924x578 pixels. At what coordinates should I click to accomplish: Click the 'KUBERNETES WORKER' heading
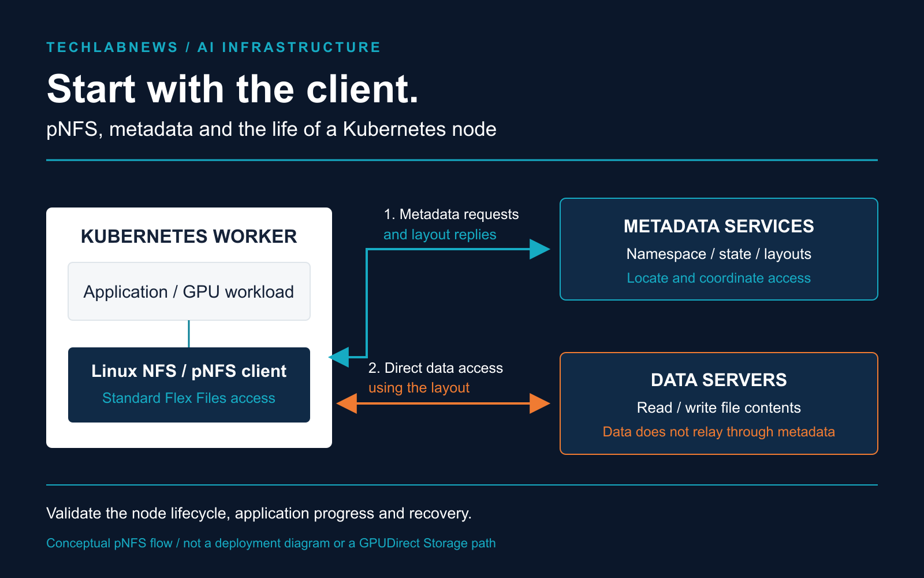[189, 236]
